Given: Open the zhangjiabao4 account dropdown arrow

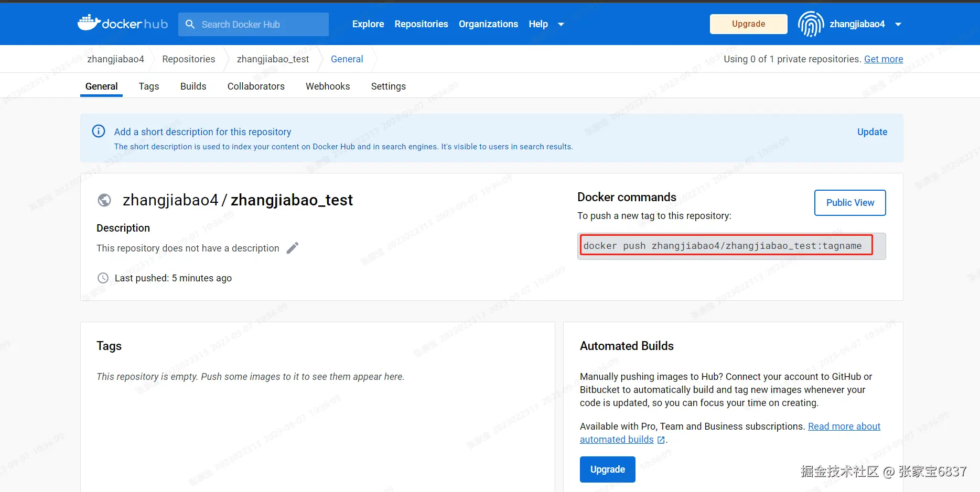Looking at the screenshot, I should tap(898, 24).
